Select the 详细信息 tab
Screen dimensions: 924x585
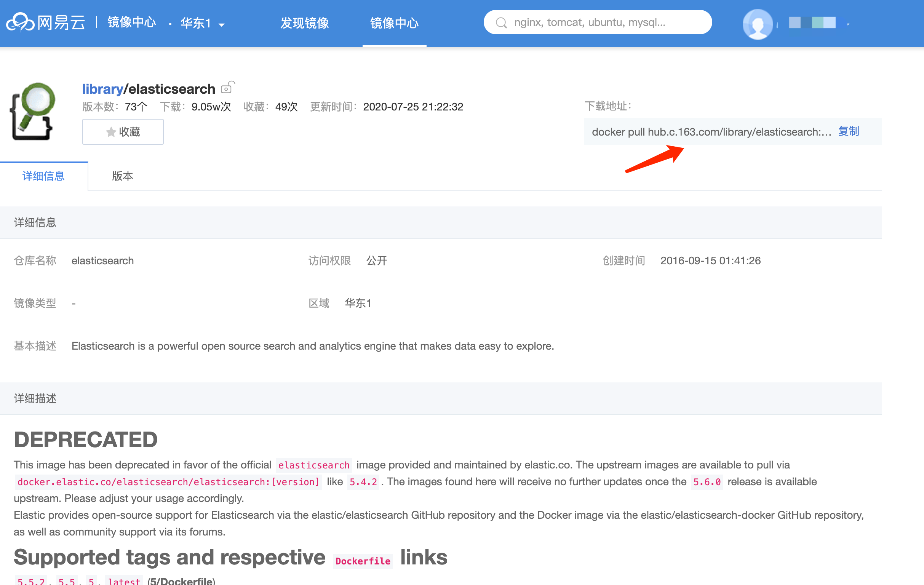pyautogui.click(x=43, y=176)
